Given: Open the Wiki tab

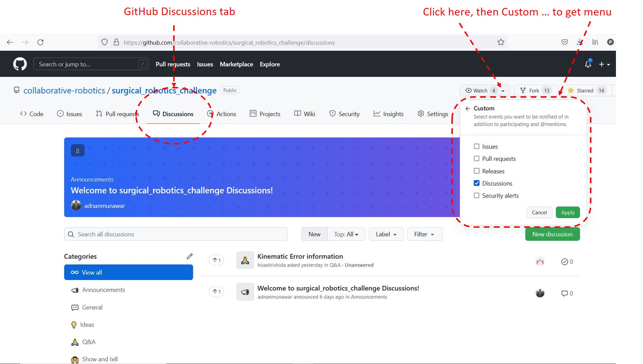Looking at the screenshot, I should tap(305, 114).
